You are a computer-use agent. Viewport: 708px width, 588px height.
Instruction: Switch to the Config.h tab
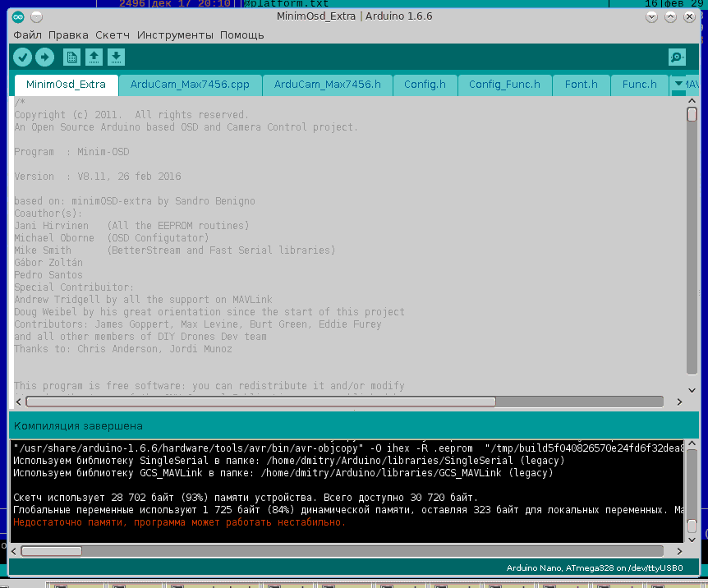[425, 85]
